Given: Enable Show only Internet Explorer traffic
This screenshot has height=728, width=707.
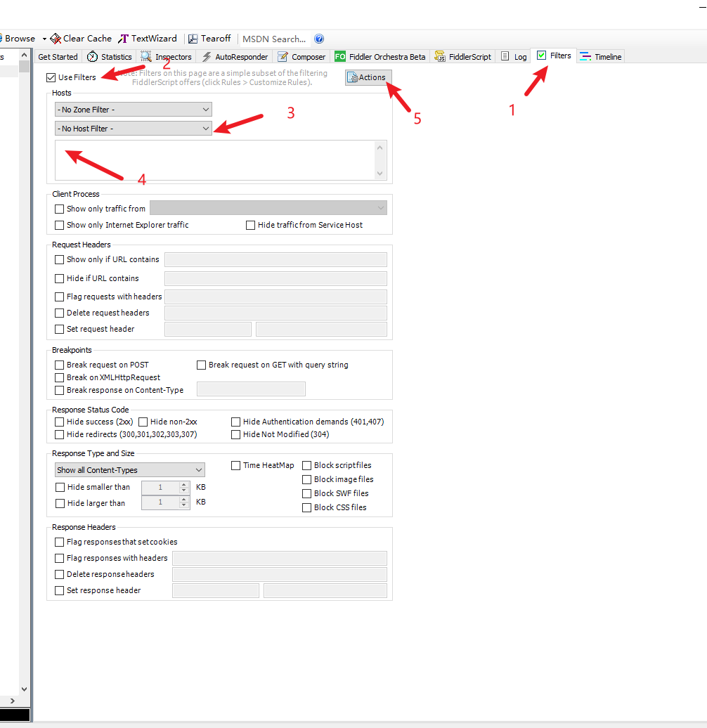Looking at the screenshot, I should pyautogui.click(x=60, y=225).
